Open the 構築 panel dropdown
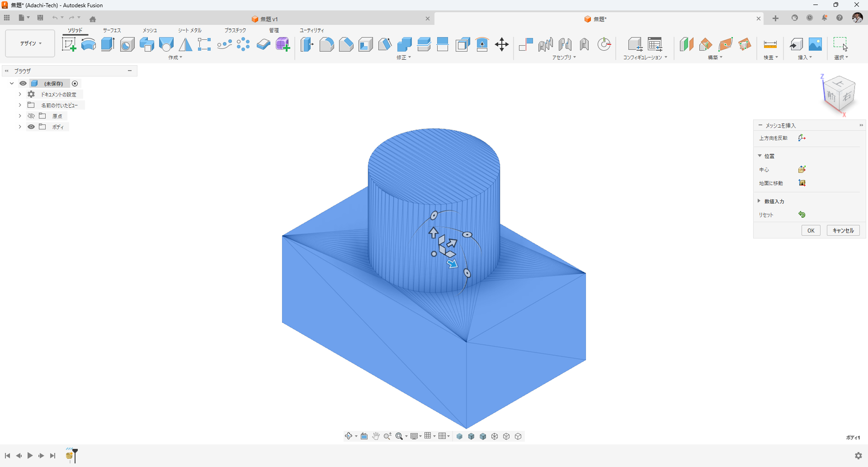The height and width of the screenshot is (467, 868). [715, 57]
